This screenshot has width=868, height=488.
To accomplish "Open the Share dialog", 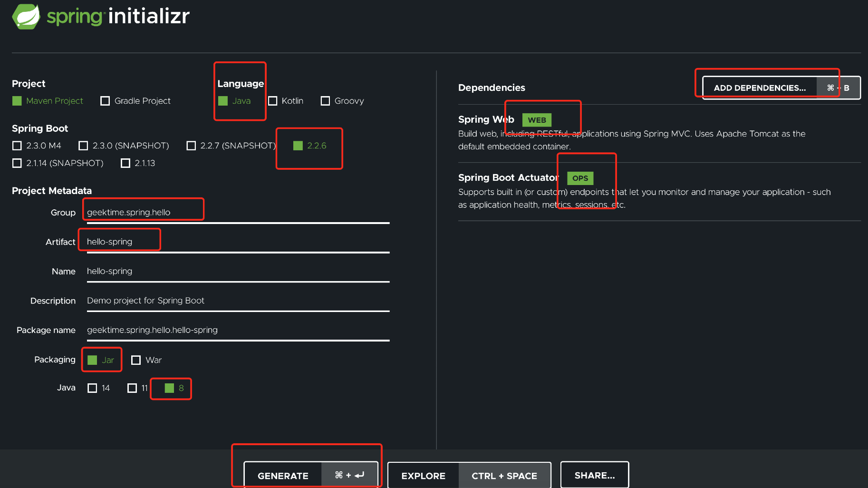I will point(595,475).
